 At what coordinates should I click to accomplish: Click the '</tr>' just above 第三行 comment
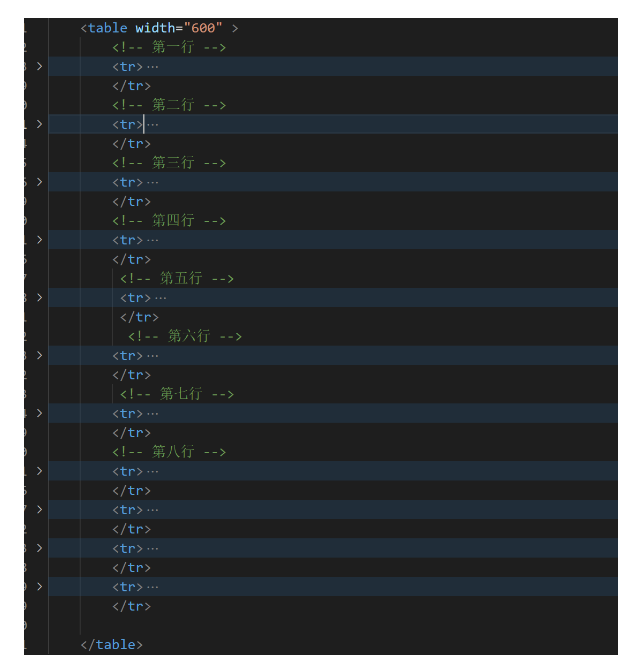tap(131, 144)
